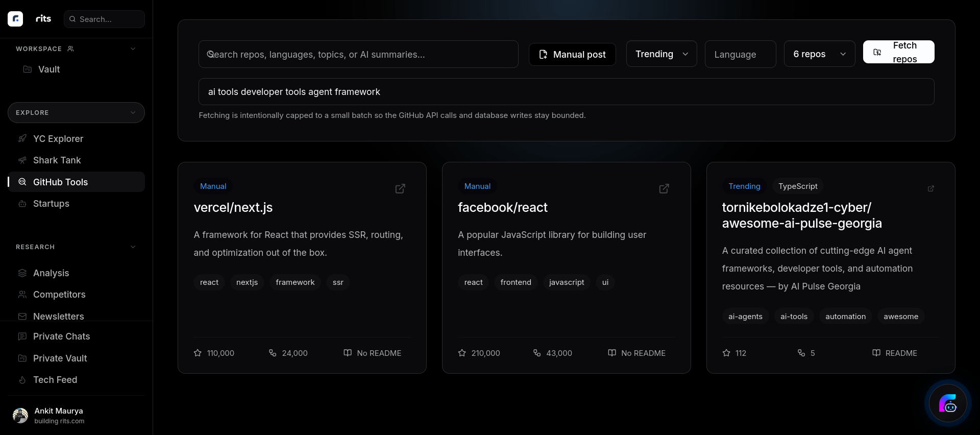Screen dimensions: 980x435
Task: Open Competitors under Research
Action: click(x=77, y=295)
